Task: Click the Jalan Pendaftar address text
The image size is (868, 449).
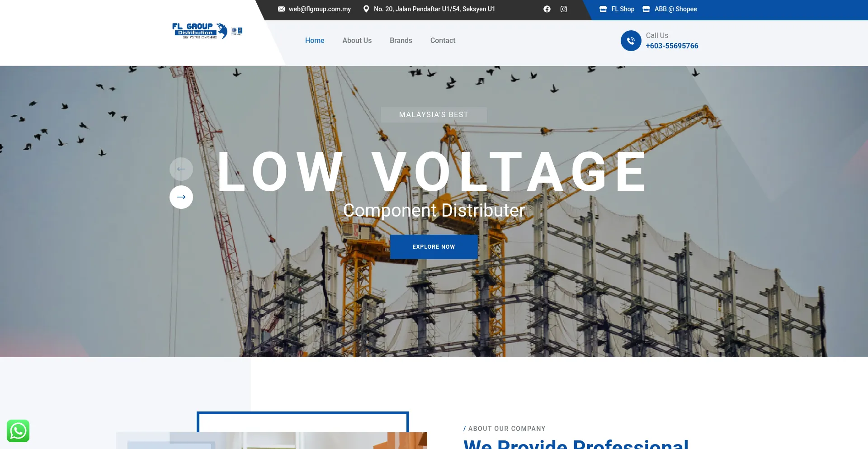Action: [x=434, y=9]
